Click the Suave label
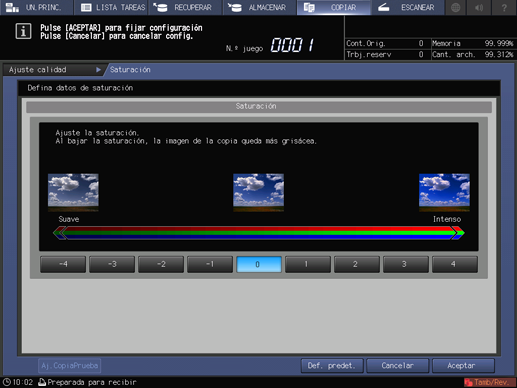 [x=69, y=219]
